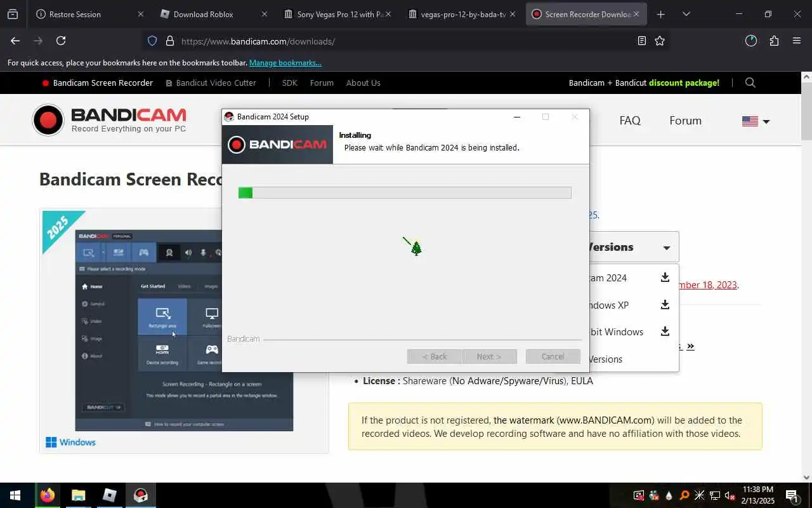
Task: Download Bandicam 2024 via its arrow icon
Action: point(665,277)
